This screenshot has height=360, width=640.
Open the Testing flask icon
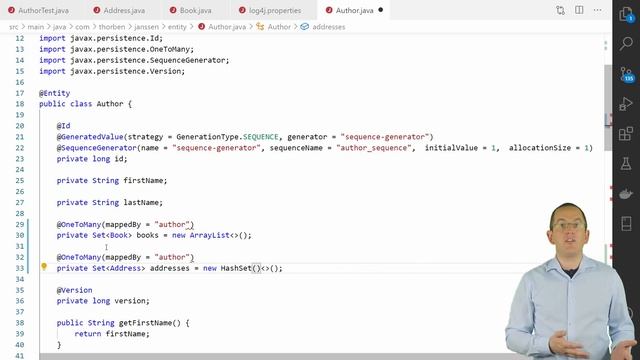(626, 164)
